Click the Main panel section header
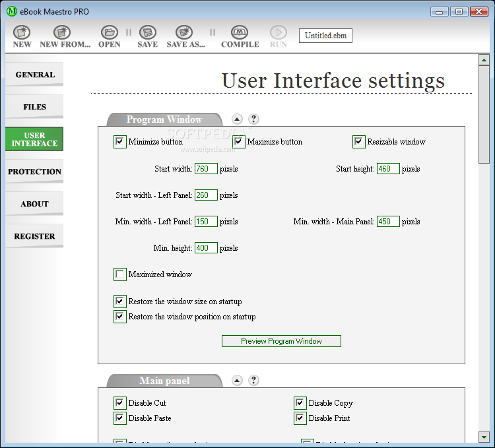 [164, 381]
